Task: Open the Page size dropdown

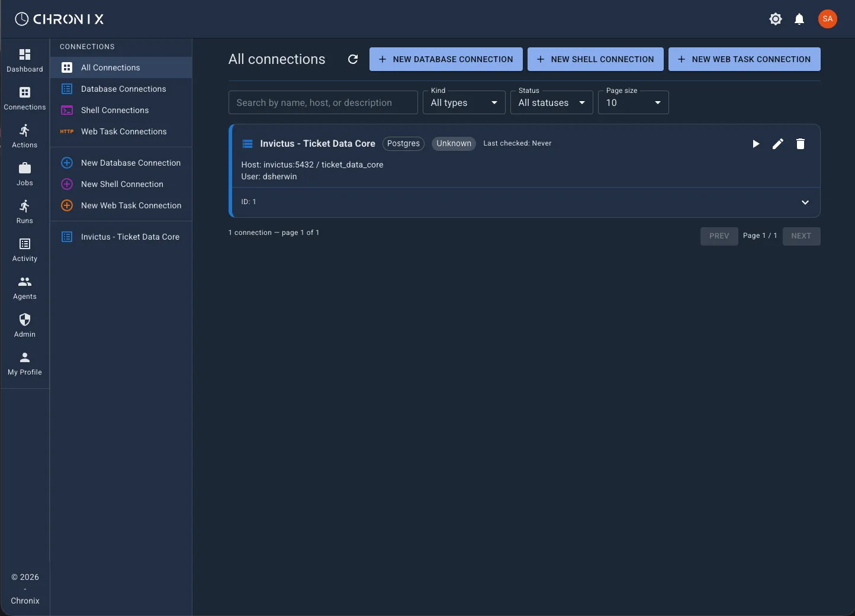Action: tap(633, 102)
